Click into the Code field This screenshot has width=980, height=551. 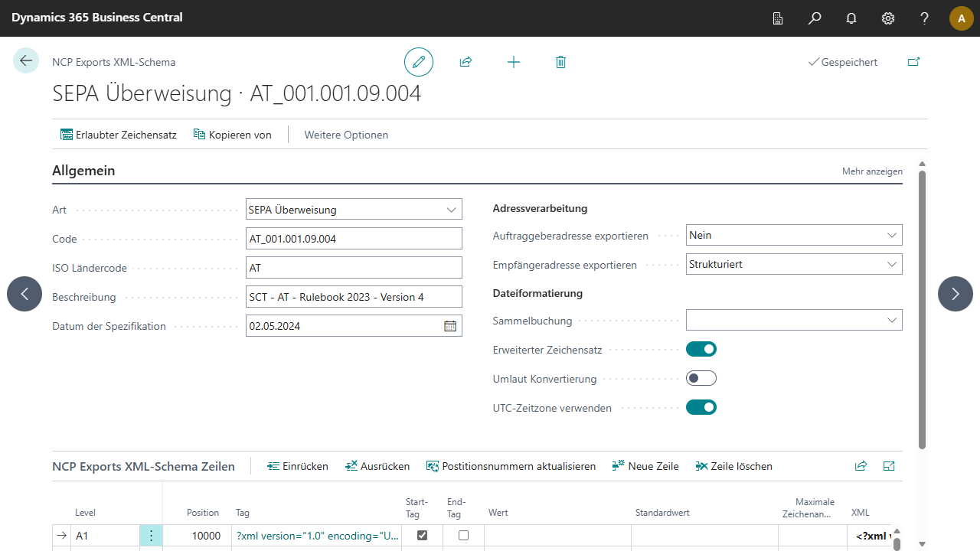click(354, 239)
